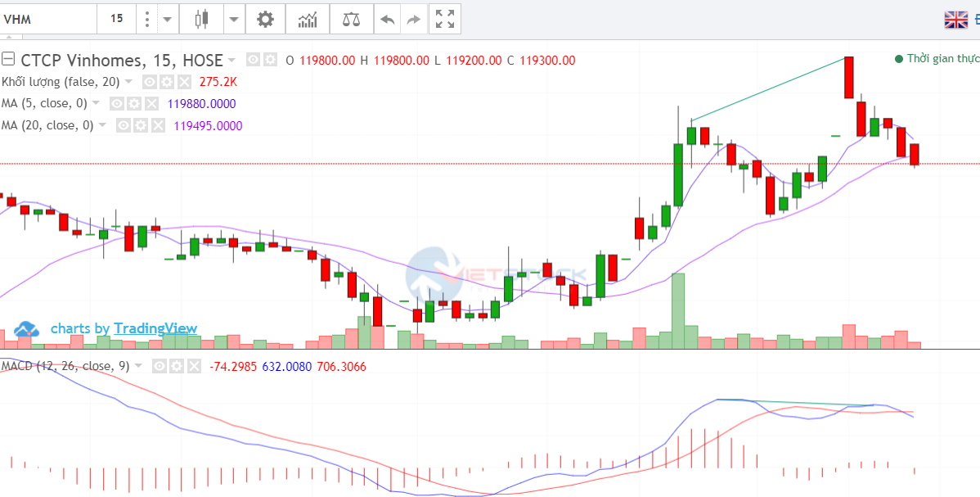Expand the chart style dropdown arrow

coord(234,19)
